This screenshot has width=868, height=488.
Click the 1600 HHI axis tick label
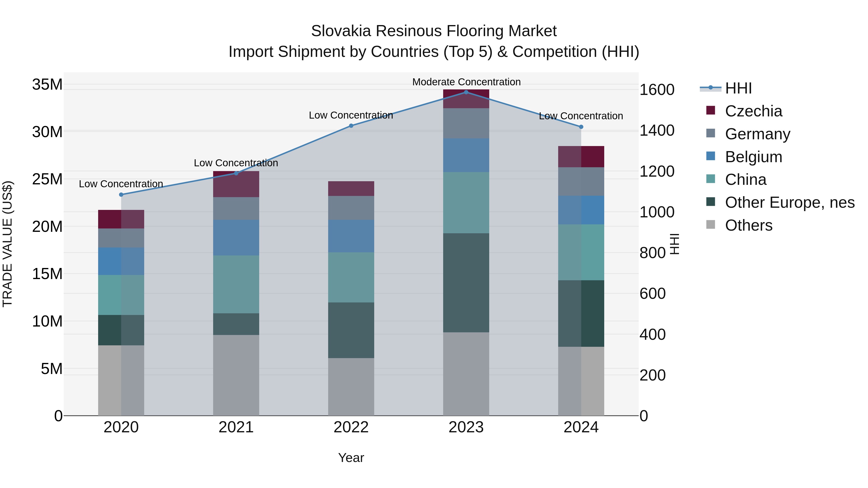coord(657,90)
